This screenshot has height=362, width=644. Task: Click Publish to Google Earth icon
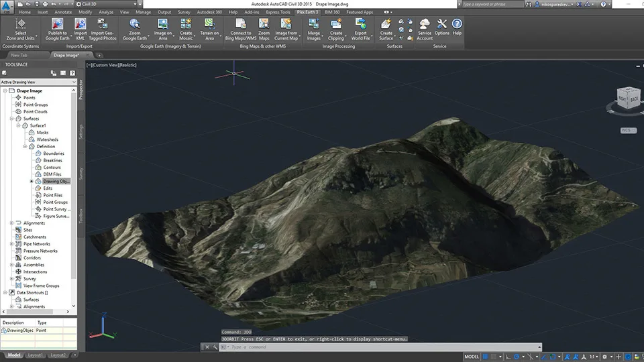point(58,24)
